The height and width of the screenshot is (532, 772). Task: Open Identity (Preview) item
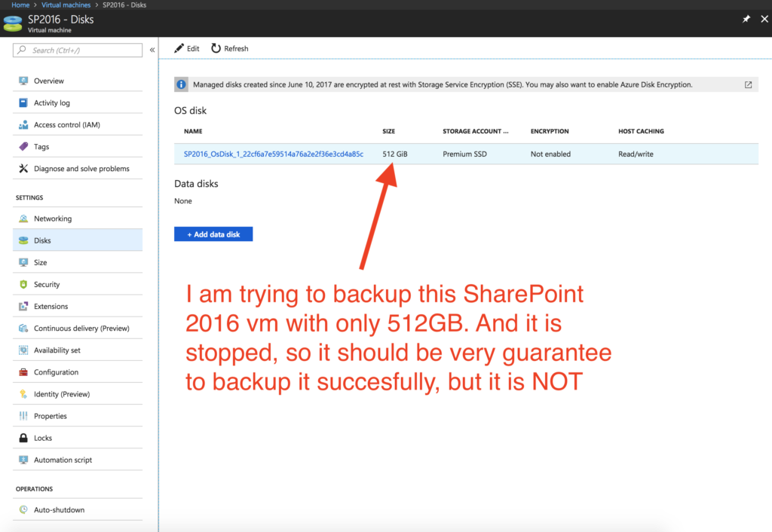coord(78,393)
